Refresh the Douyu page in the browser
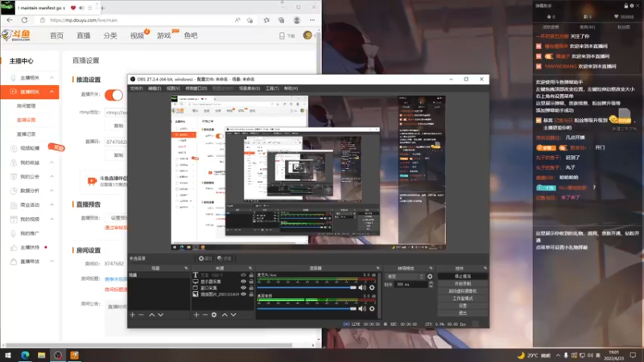Screen dimensions: 644x362 25,20
